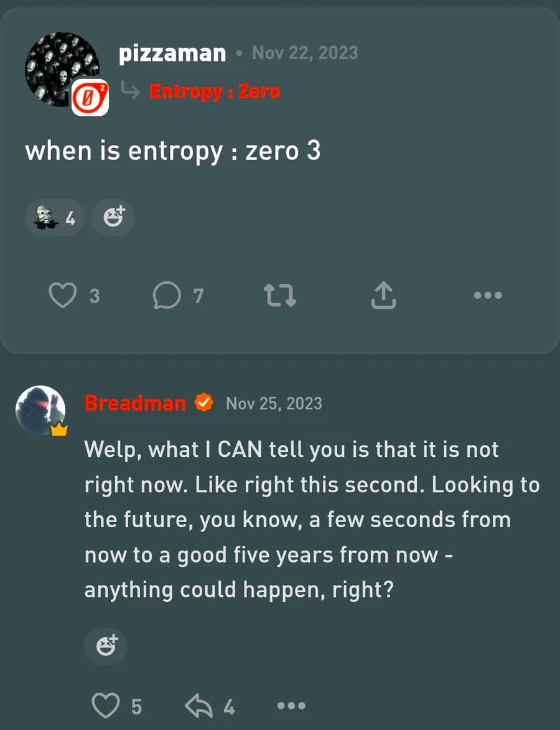Open the pizzaman username link
560x730 pixels.
pos(172,54)
